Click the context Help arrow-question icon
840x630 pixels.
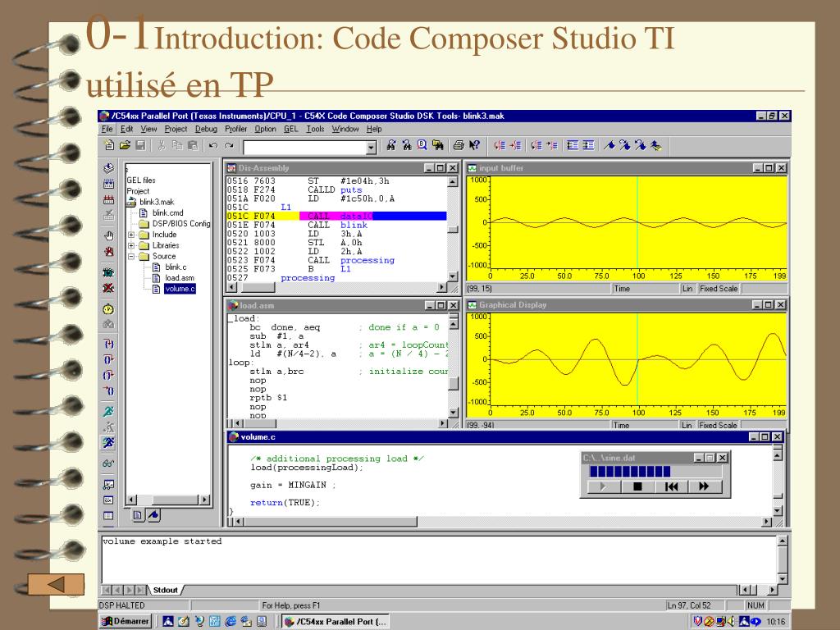coord(474,145)
